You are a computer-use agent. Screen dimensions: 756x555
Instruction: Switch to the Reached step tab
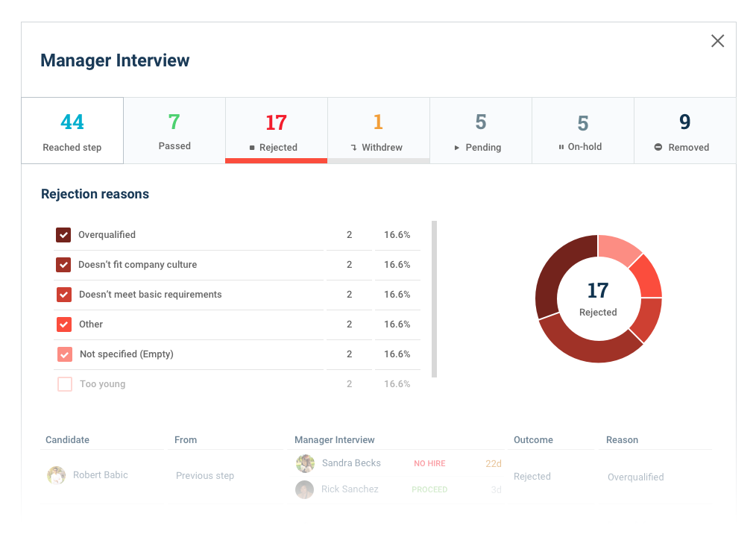[72, 131]
